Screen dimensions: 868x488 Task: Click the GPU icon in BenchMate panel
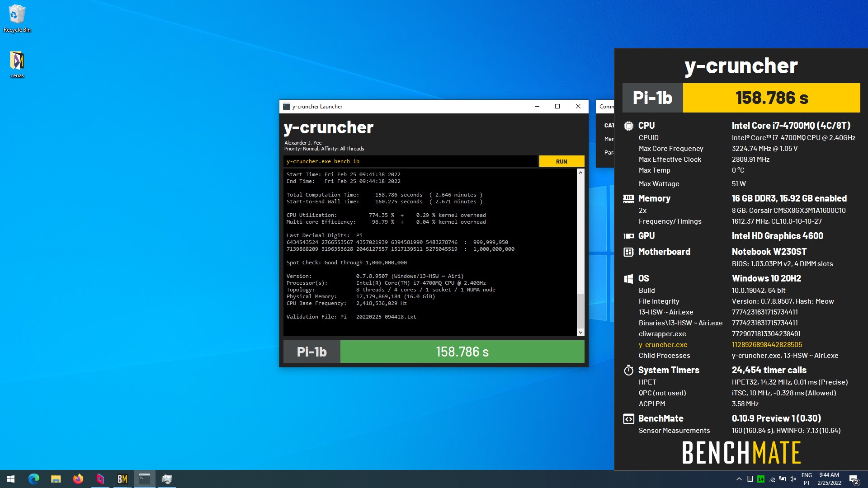[x=628, y=236]
